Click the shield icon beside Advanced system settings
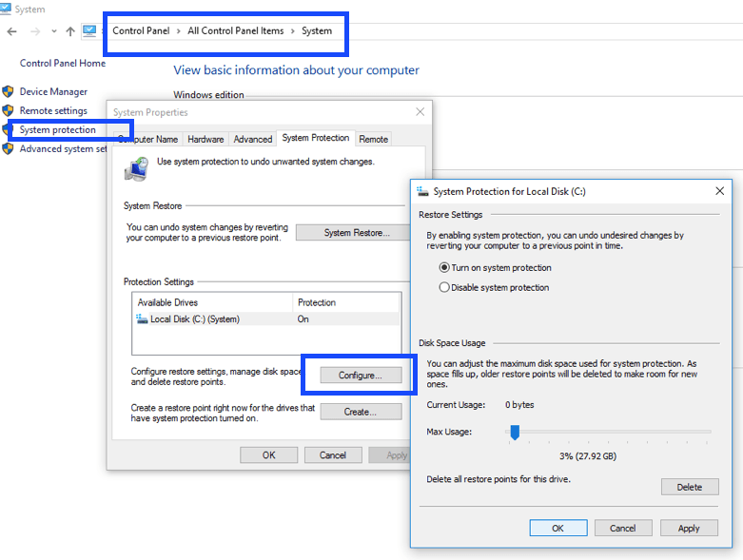The image size is (743, 560). 8,148
